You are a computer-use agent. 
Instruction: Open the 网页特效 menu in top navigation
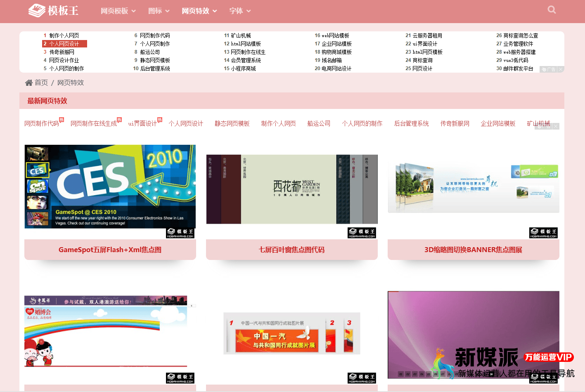(199, 11)
